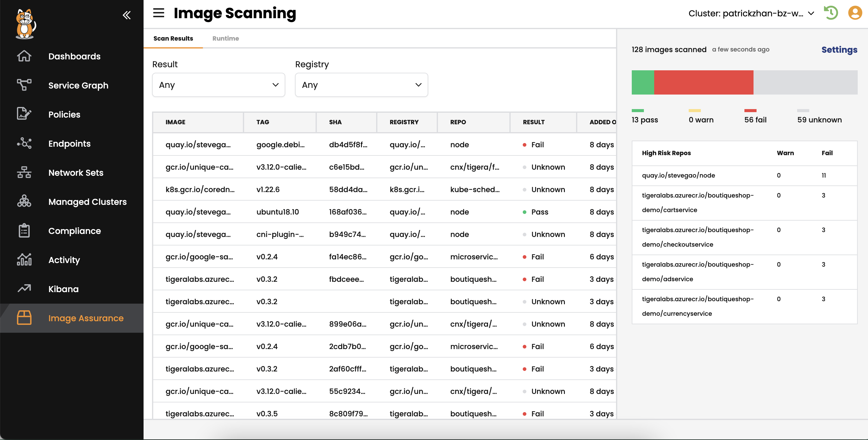
Task: Click SHA 'fbdceee…' cell
Action: (346, 279)
